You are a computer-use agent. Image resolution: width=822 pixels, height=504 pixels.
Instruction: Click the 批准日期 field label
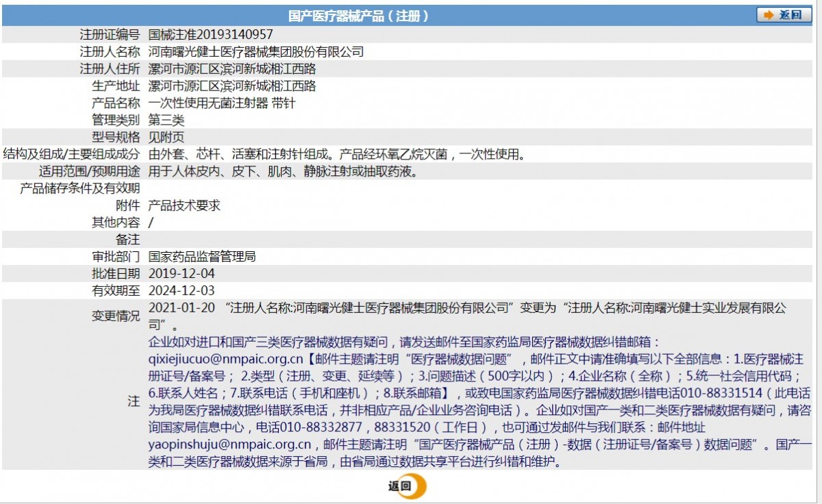coord(116,274)
